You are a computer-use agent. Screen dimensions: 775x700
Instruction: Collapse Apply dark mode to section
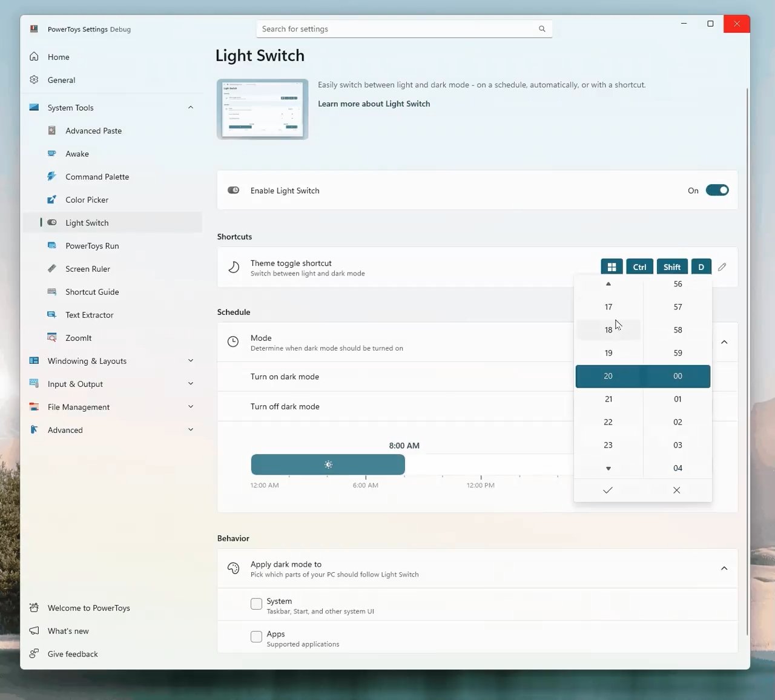724,569
